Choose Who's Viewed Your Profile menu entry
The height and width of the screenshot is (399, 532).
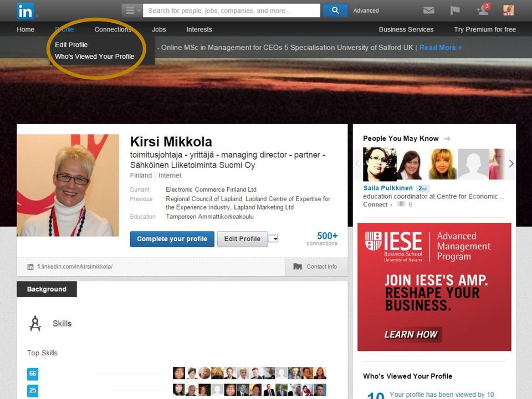pos(95,57)
